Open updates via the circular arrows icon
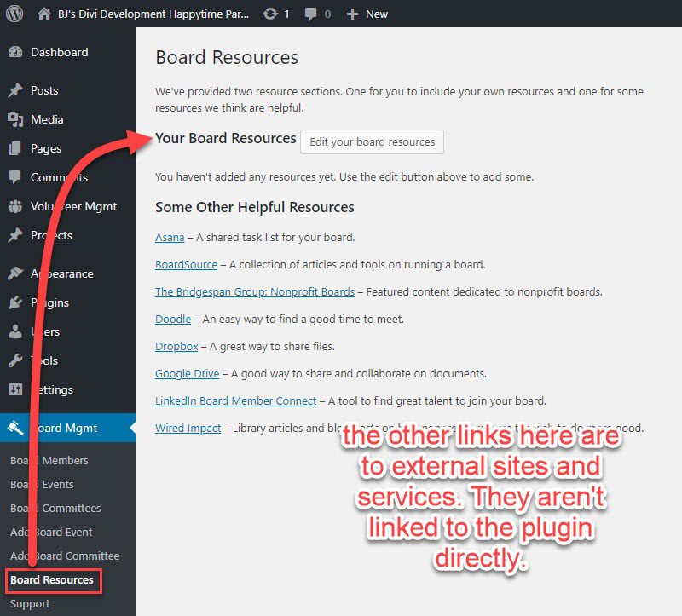This screenshot has width=682, height=616. [x=270, y=13]
